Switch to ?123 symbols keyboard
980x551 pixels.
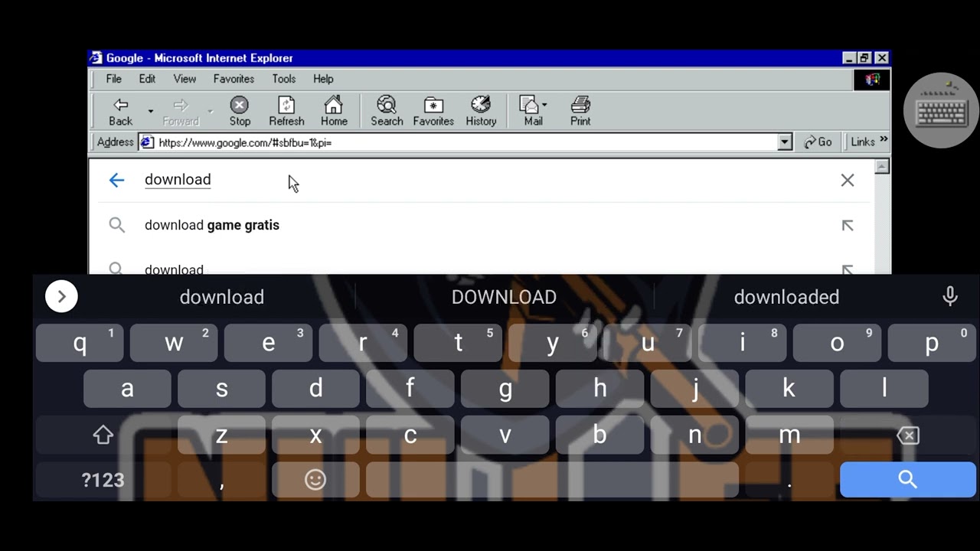(103, 480)
